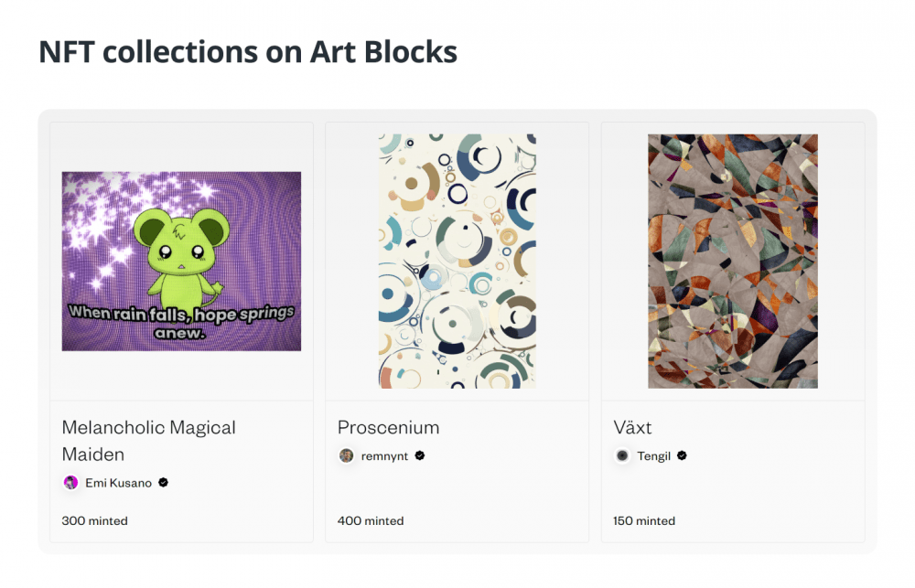Click the verified checkmark beside remnynt
915x588 pixels.
pos(420,455)
